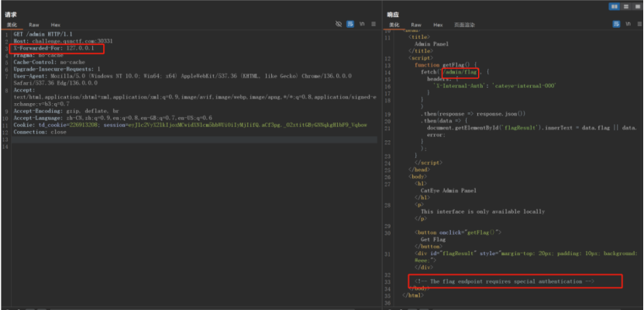644x310 pixels.
Task: Click 'This interface is only available locally' text
Action: click(x=483, y=212)
